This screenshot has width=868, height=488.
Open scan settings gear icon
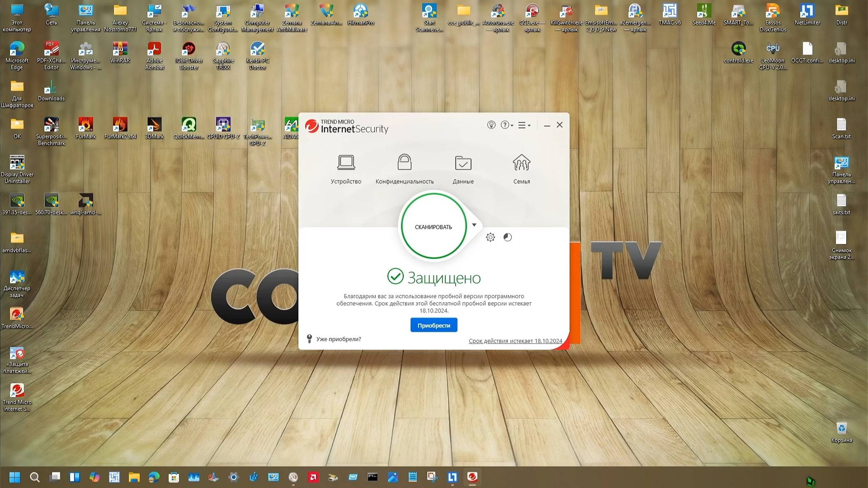pos(490,237)
